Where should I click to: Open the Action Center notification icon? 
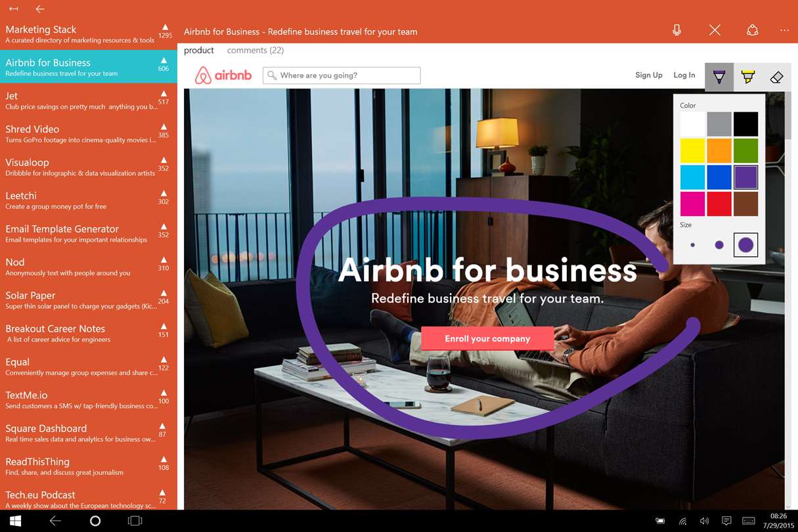[x=726, y=521]
